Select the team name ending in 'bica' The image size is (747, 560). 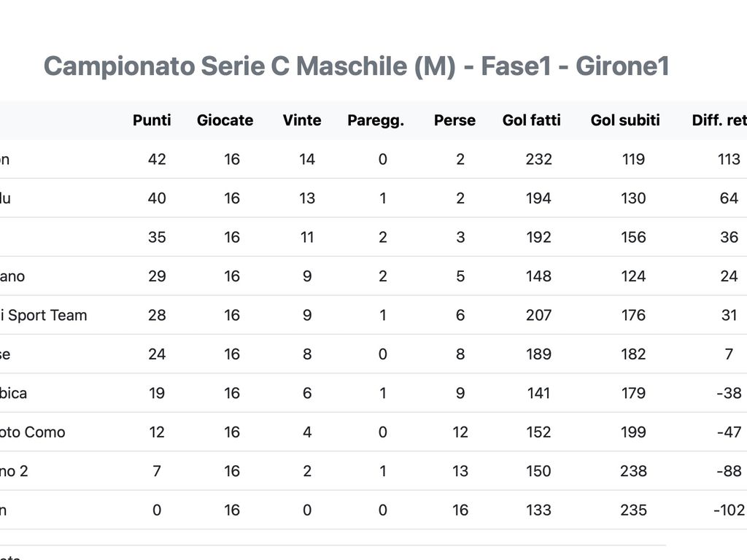tap(13, 393)
